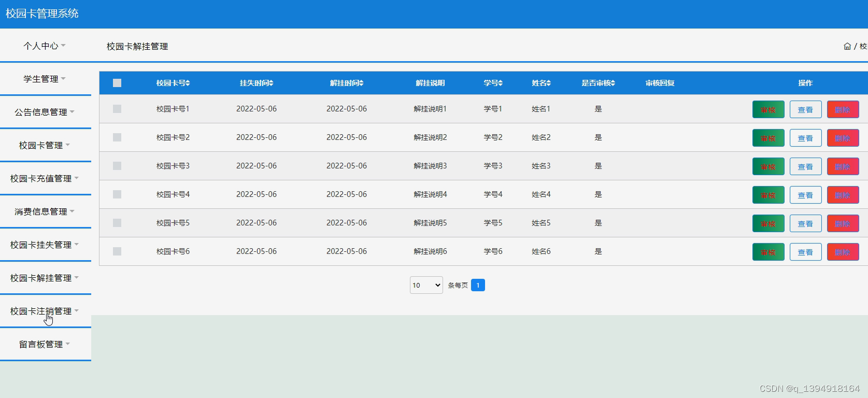The width and height of the screenshot is (868, 398).
Task: Go to page 1 in pagination
Action: point(478,285)
